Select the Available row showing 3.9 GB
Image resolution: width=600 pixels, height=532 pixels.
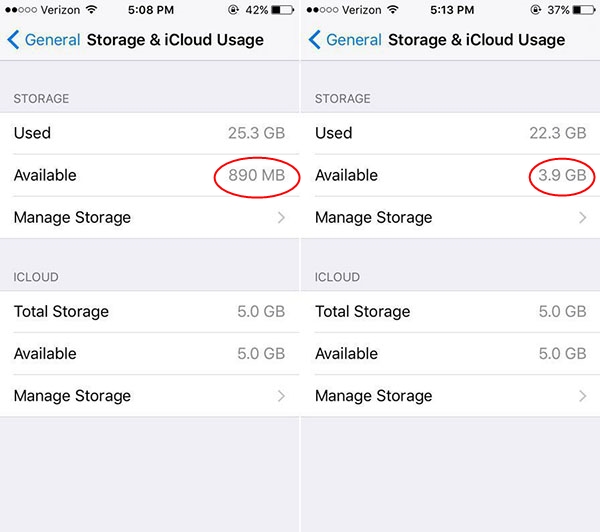(450, 175)
